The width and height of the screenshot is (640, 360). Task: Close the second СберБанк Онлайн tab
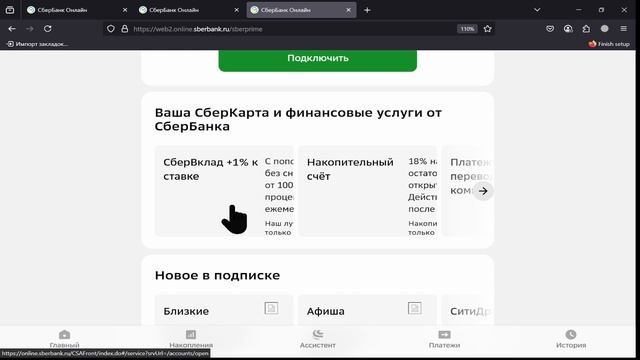click(x=236, y=10)
